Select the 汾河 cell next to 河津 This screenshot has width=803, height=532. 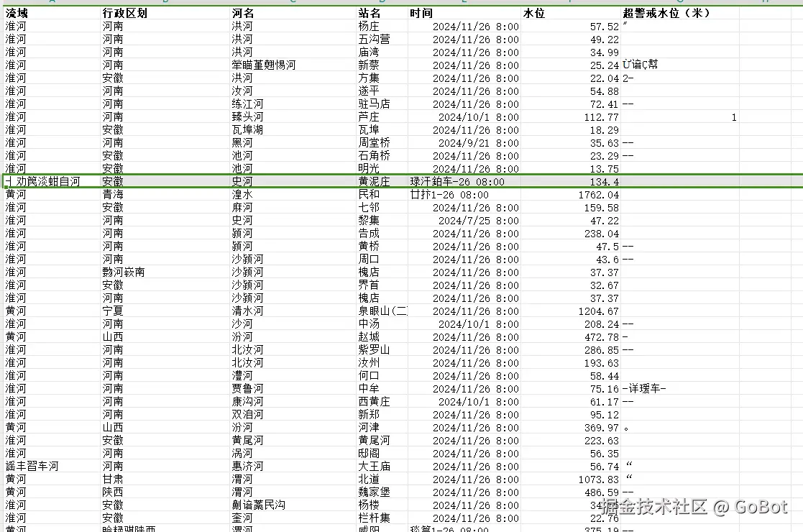tap(242, 427)
